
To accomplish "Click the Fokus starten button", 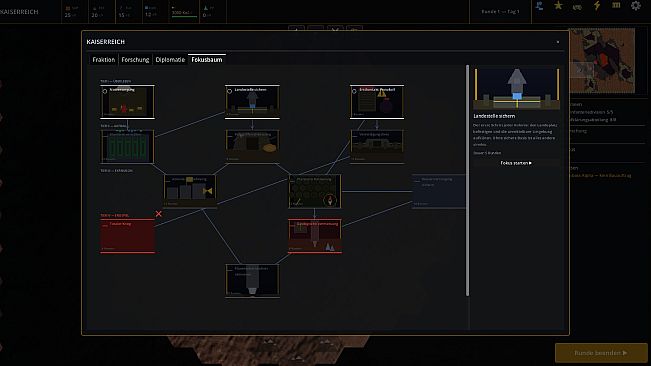I will (516, 163).
